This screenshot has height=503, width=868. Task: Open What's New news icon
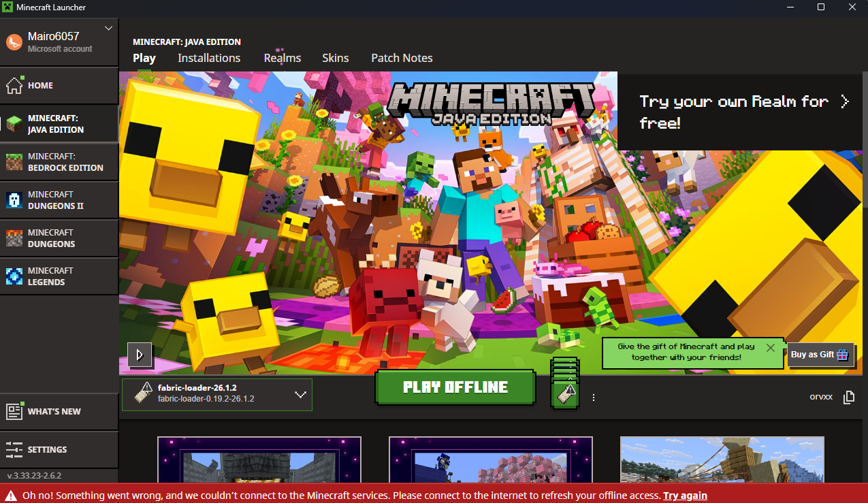click(x=14, y=411)
